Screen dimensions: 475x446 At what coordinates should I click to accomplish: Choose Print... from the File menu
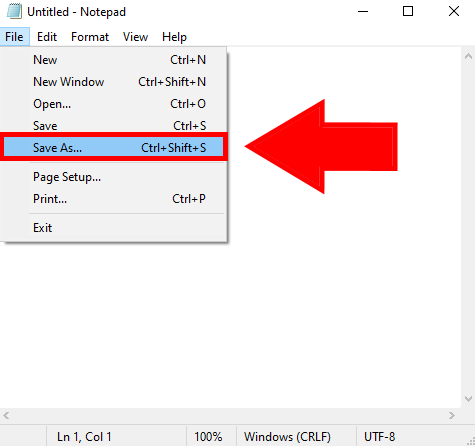113,199
